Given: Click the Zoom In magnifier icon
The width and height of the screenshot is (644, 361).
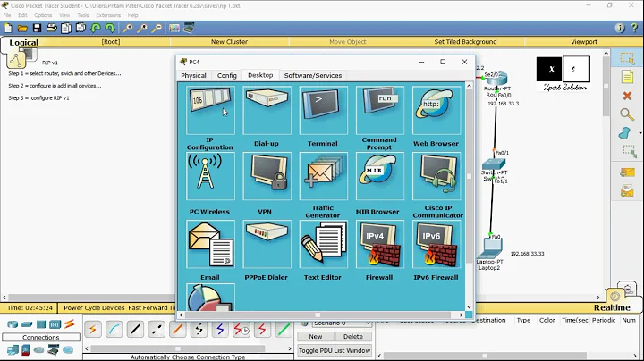Looking at the screenshot, I should (x=127, y=28).
